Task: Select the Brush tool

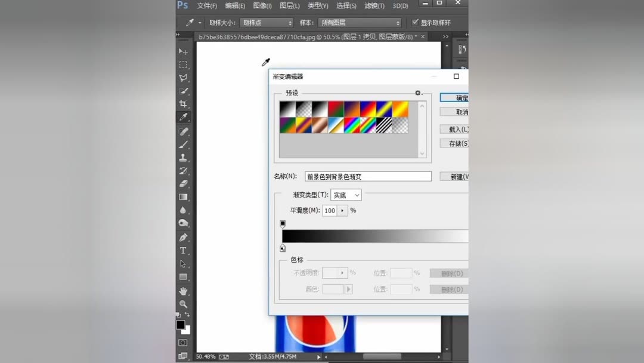Action: coord(183,144)
